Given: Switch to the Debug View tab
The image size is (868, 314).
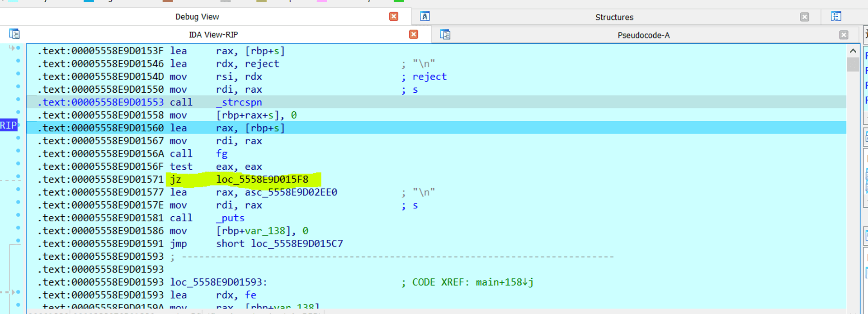Looking at the screenshot, I should click(x=197, y=17).
